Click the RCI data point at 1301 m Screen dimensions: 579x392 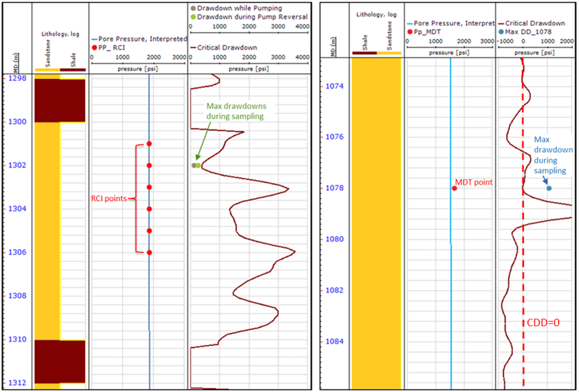(x=149, y=144)
